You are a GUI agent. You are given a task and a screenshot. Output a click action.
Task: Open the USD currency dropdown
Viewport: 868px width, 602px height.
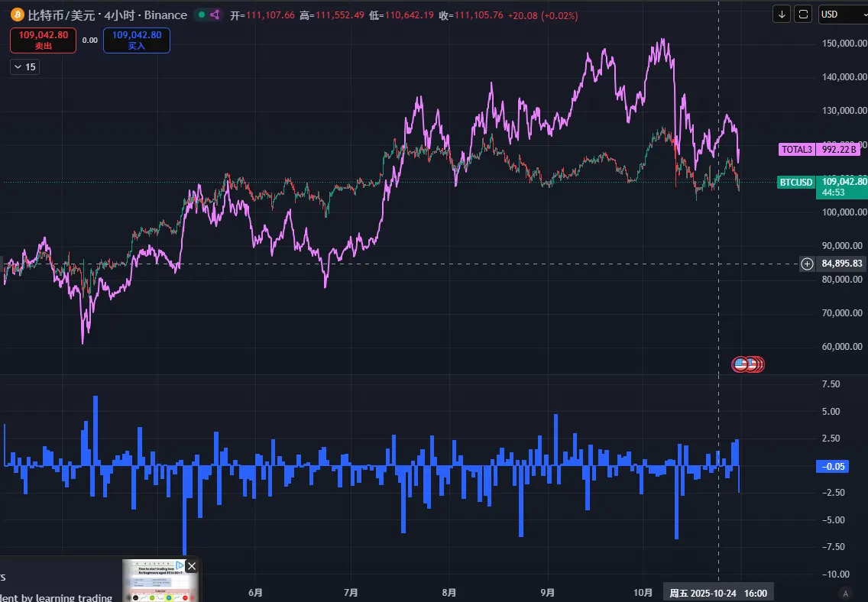[841, 14]
